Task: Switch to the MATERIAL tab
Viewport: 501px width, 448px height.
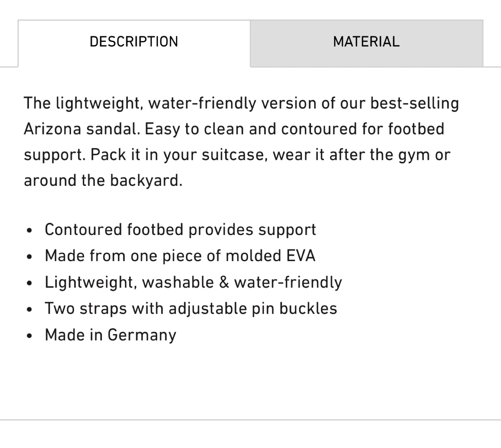Action: (x=366, y=43)
